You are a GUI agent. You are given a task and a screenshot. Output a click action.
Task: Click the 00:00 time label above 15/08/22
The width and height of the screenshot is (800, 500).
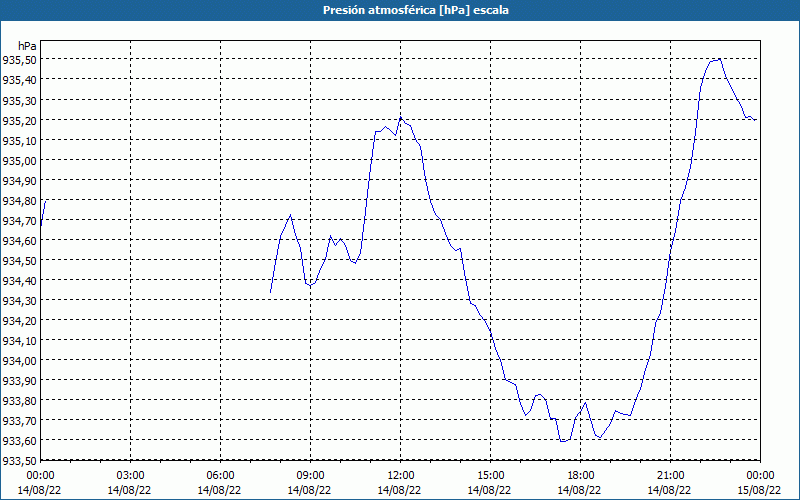point(760,476)
